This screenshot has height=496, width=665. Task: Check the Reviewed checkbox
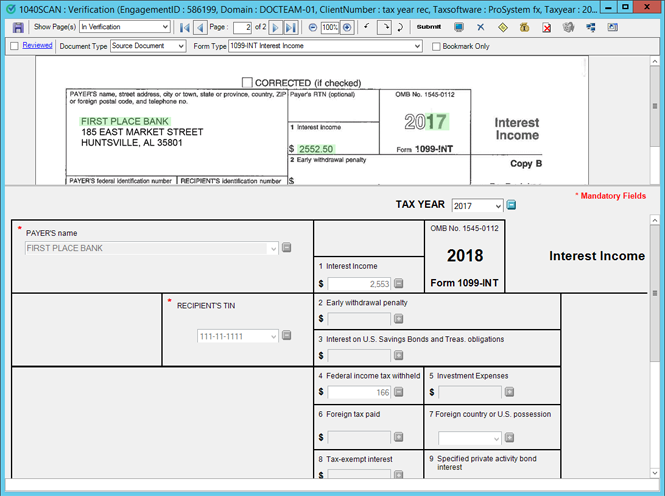(x=14, y=46)
